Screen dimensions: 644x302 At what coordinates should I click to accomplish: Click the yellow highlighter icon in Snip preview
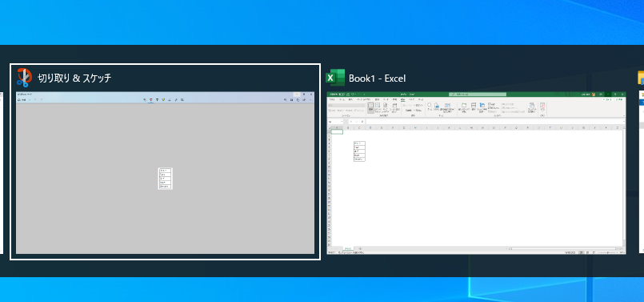tap(163, 100)
